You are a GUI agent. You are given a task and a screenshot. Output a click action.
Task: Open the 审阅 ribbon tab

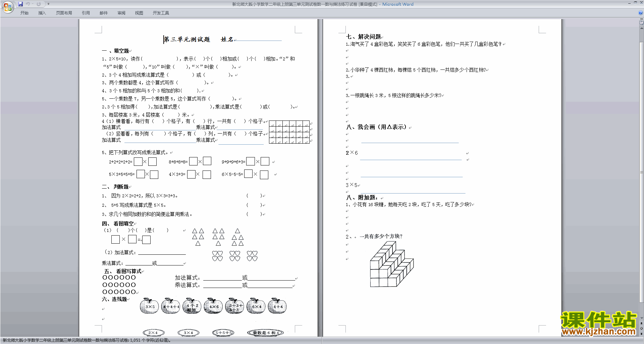[x=121, y=13]
